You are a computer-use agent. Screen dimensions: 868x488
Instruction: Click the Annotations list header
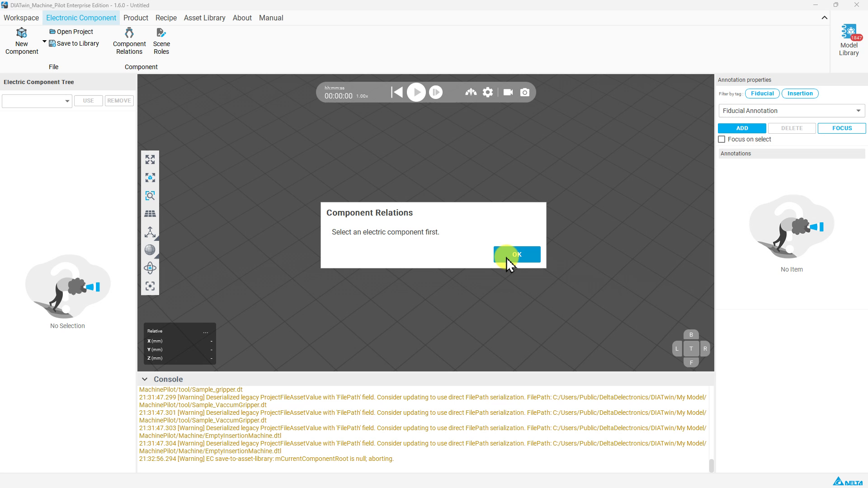pos(792,154)
